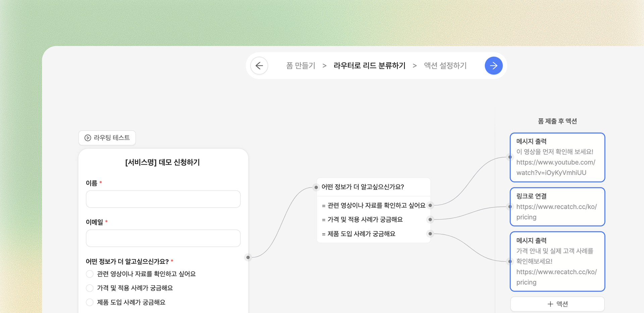Click the form's output connector dot
This screenshot has height=313, width=644.
[248, 257]
